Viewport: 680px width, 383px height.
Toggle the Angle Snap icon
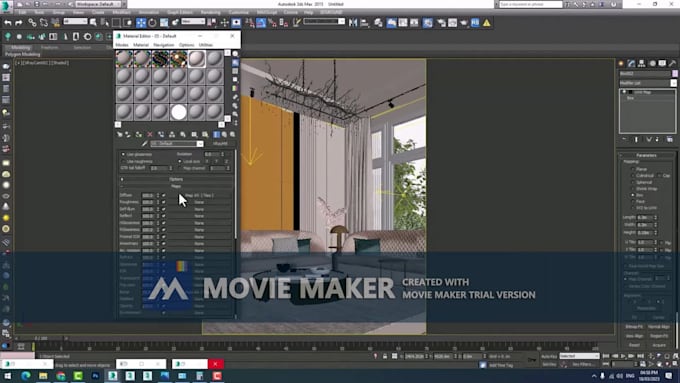[261, 23]
